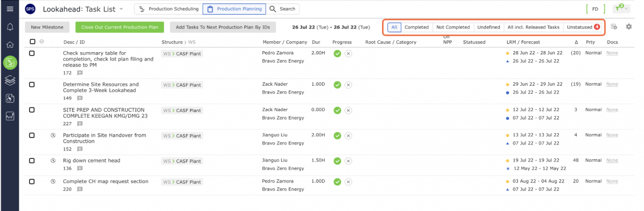Select the All filter tab
The image size is (644, 211).
pyautogui.click(x=394, y=27)
